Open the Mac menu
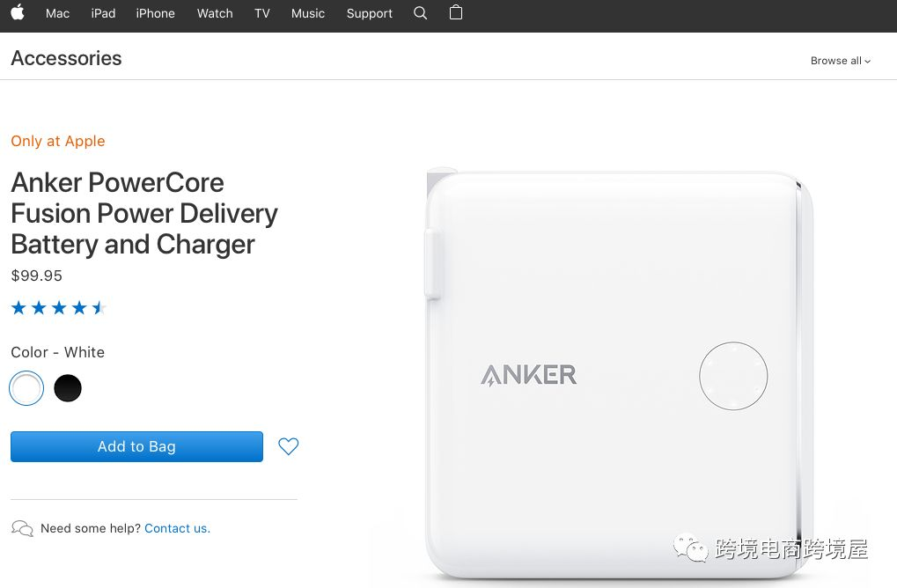The image size is (897, 588). click(57, 13)
